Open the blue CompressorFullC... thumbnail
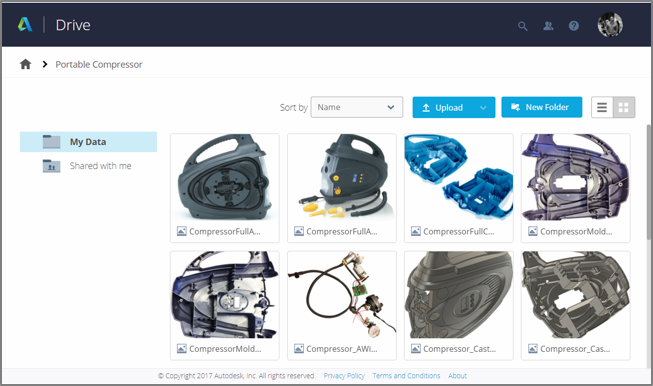The height and width of the screenshot is (386, 653). [459, 178]
